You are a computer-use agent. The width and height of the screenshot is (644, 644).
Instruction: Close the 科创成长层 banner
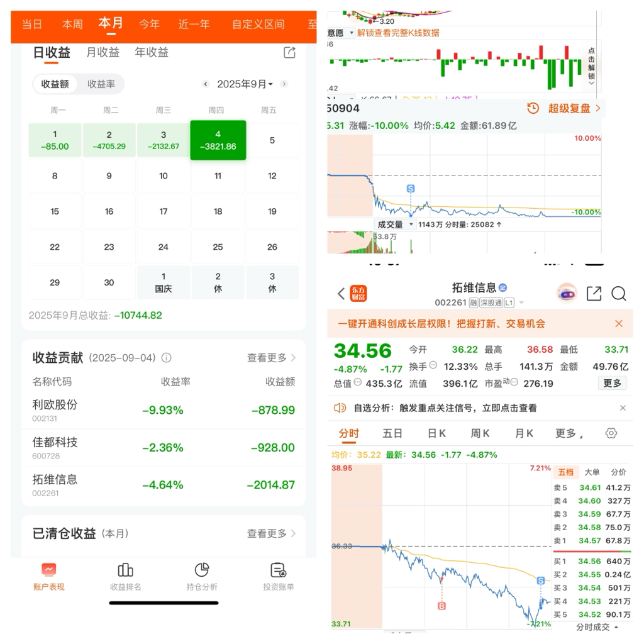pyautogui.click(x=619, y=324)
